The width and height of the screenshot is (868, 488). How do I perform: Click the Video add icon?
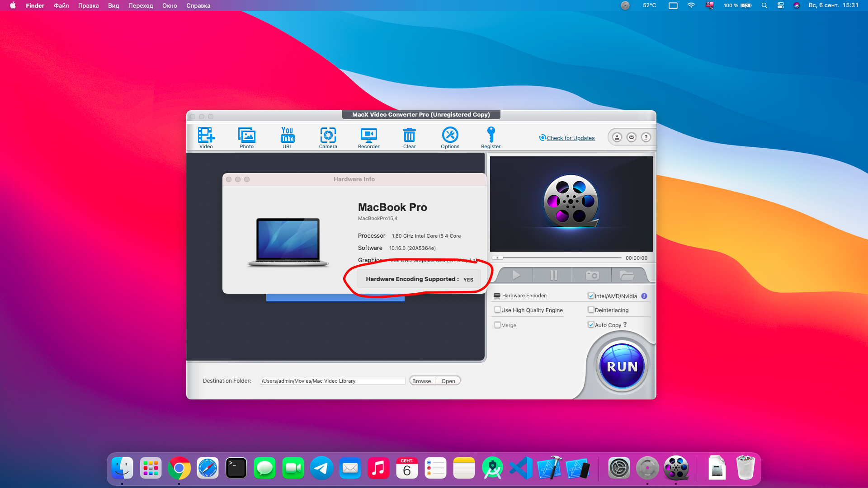pos(206,136)
